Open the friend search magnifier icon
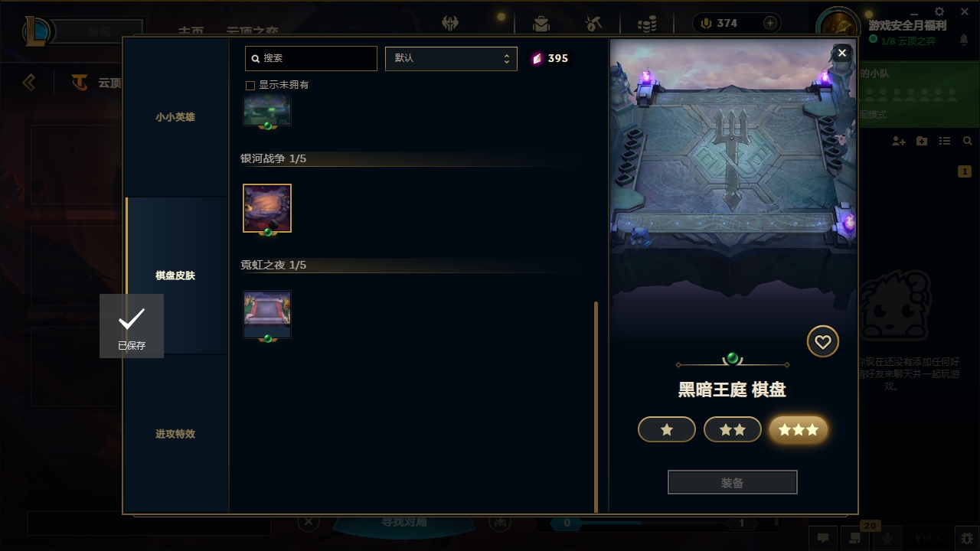Screen dimensions: 980x551 (x=968, y=142)
